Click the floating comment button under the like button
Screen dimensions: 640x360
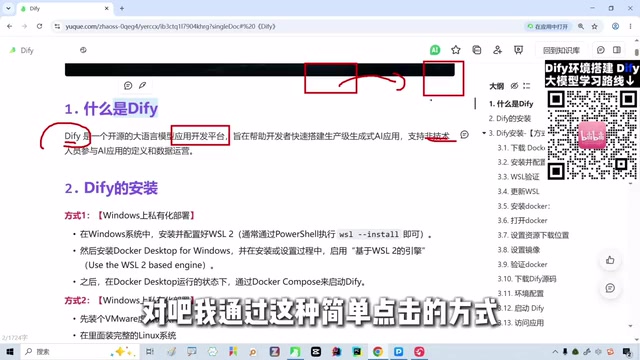click(x=610, y=288)
